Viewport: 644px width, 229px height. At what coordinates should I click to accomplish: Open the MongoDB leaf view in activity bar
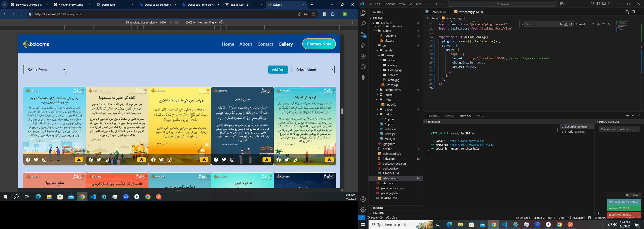(363, 78)
